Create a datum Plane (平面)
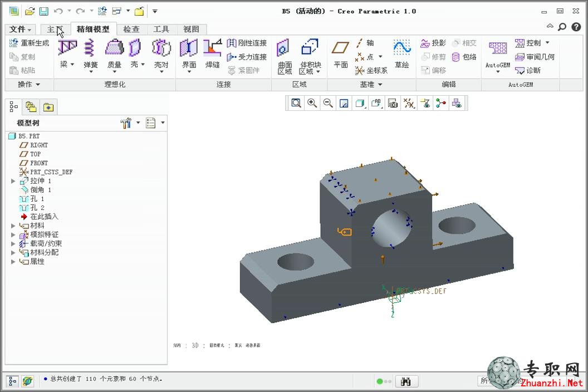Screen dimensions: 588x392 pos(341,48)
